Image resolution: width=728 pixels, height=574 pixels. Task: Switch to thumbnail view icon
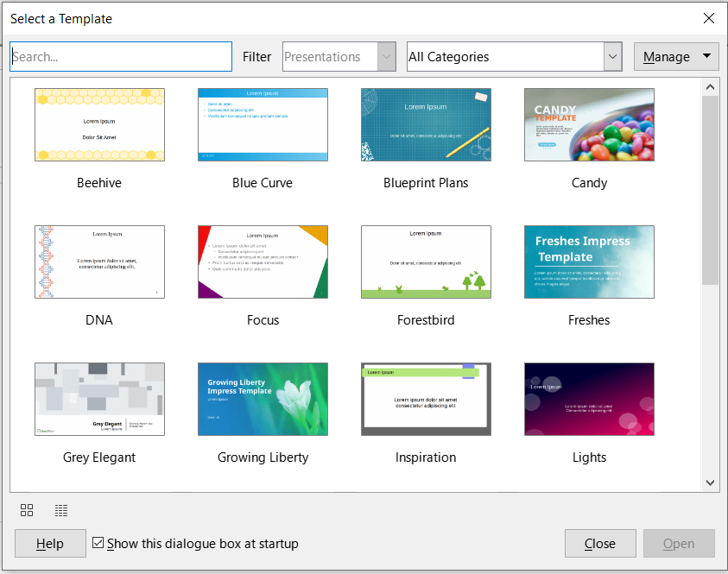pyautogui.click(x=27, y=510)
